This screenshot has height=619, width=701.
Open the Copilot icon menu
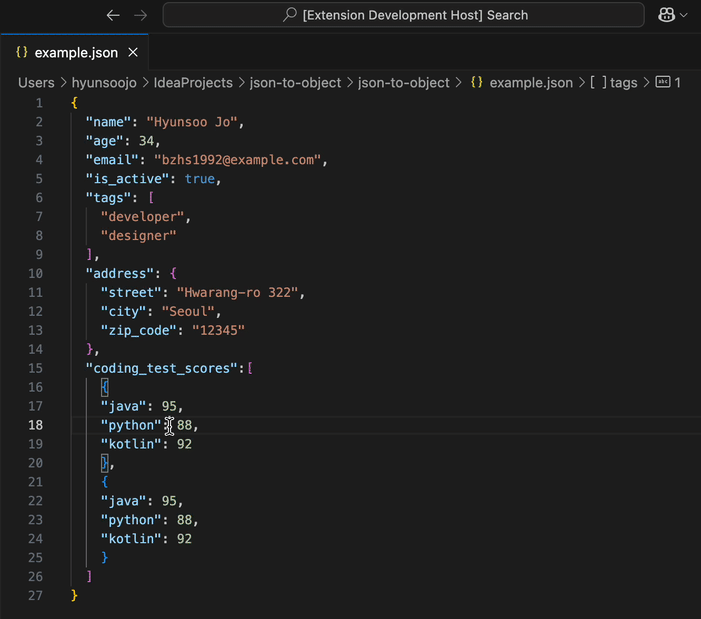pos(666,15)
